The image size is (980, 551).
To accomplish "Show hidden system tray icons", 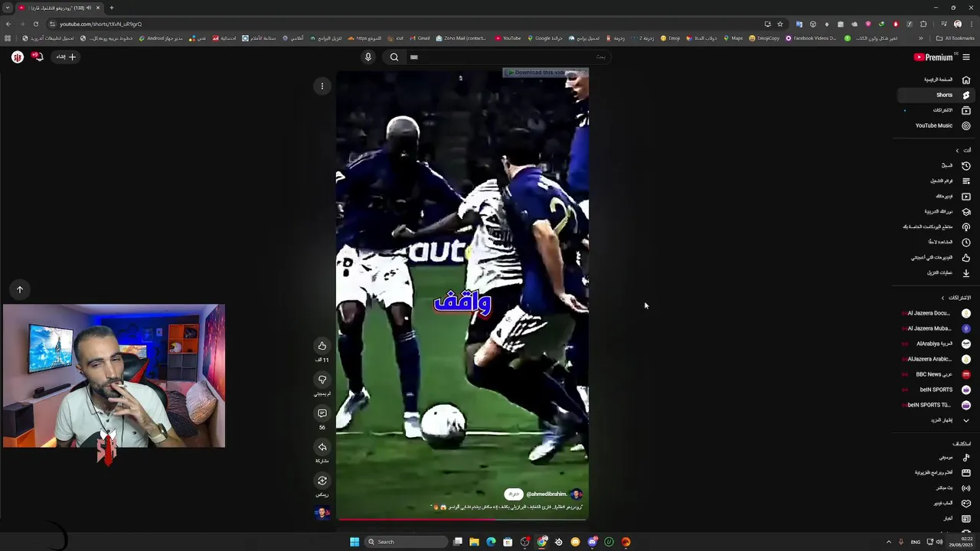I will click(888, 542).
